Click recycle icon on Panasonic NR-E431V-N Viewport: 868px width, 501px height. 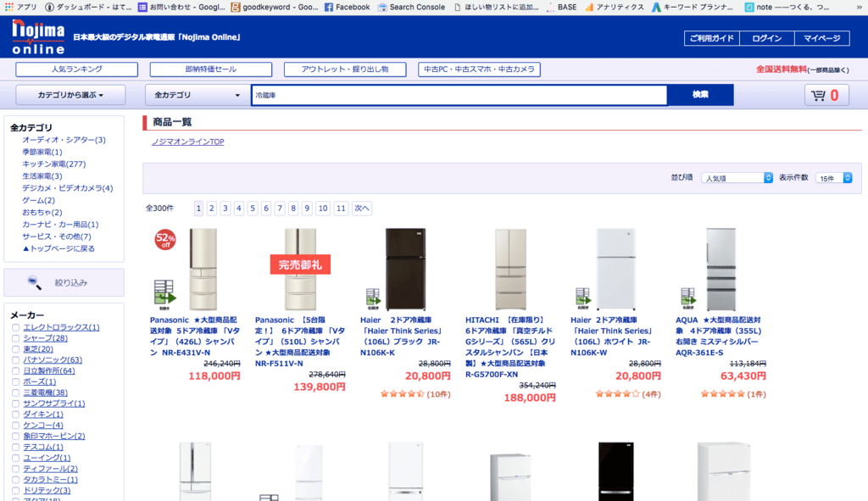click(164, 294)
